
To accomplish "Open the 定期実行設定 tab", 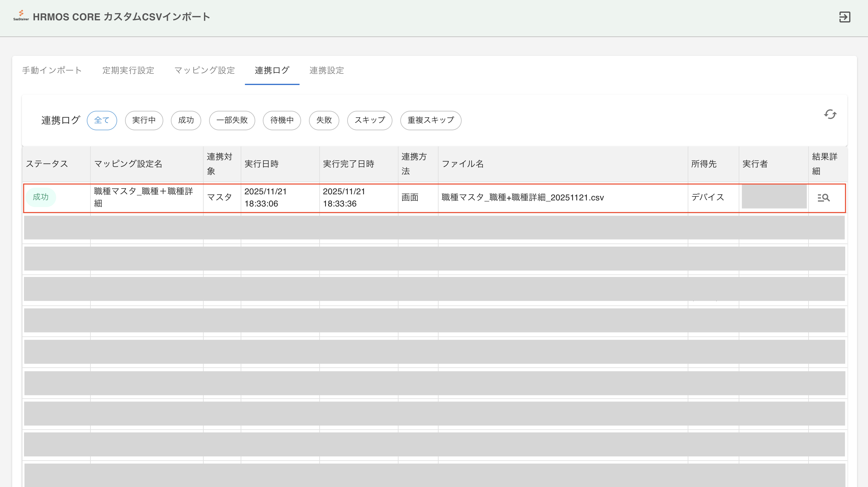I will pos(128,70).
